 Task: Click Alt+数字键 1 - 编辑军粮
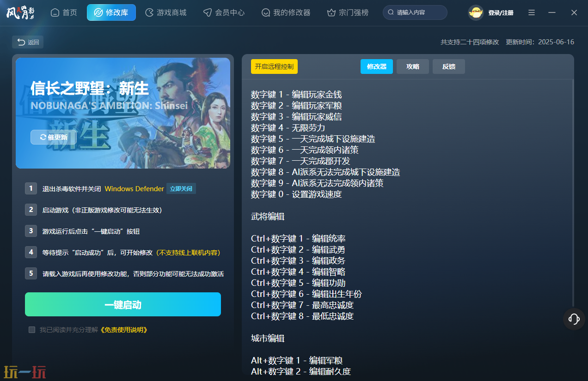(297, 361)
